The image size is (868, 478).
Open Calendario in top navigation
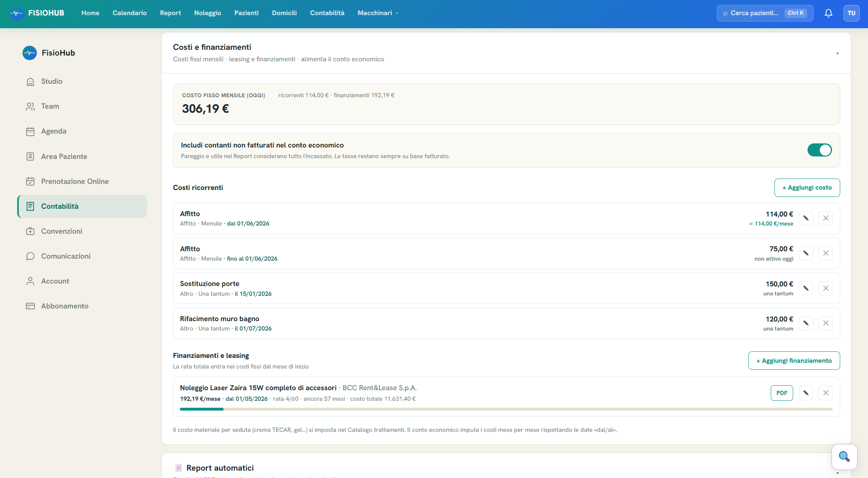[130, 13]
